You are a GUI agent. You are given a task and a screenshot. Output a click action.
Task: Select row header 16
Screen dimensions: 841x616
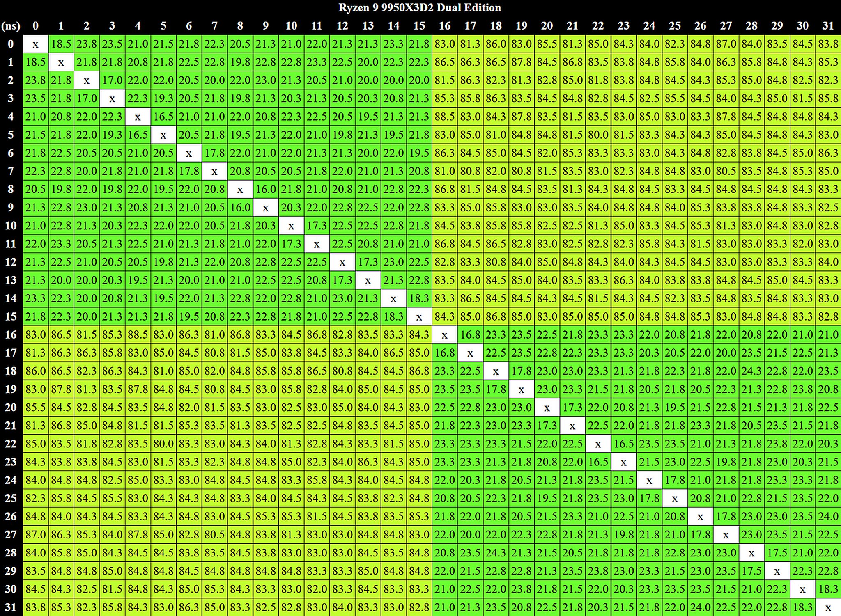[x=11, y=334]
